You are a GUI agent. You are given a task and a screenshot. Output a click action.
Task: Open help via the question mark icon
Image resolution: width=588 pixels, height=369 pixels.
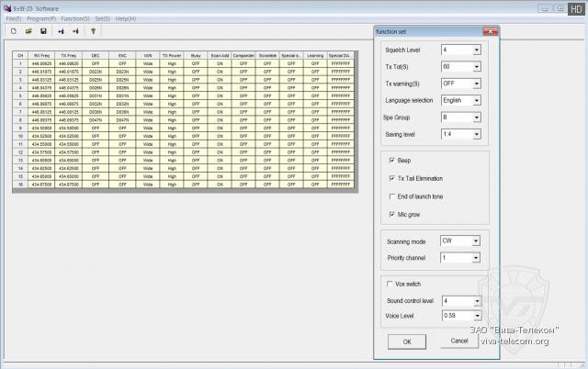click(x=93, y=31)
